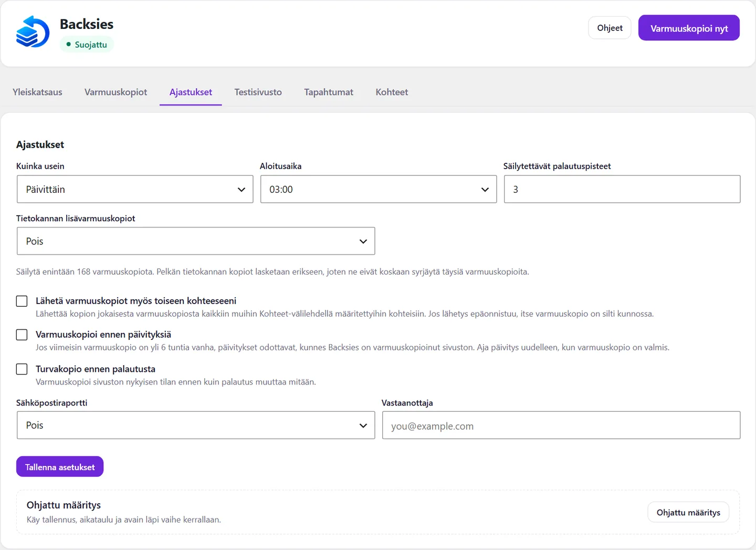Click 'Käy tallennus, aikataulu ja avain läpi' text
This screenshot has width=756, height=550.
click(124, 520)
